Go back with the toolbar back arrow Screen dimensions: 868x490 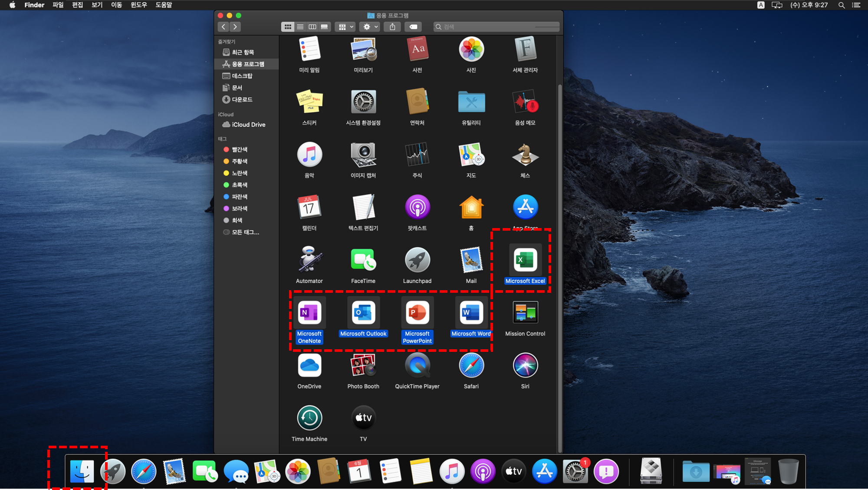coord(223,27)
